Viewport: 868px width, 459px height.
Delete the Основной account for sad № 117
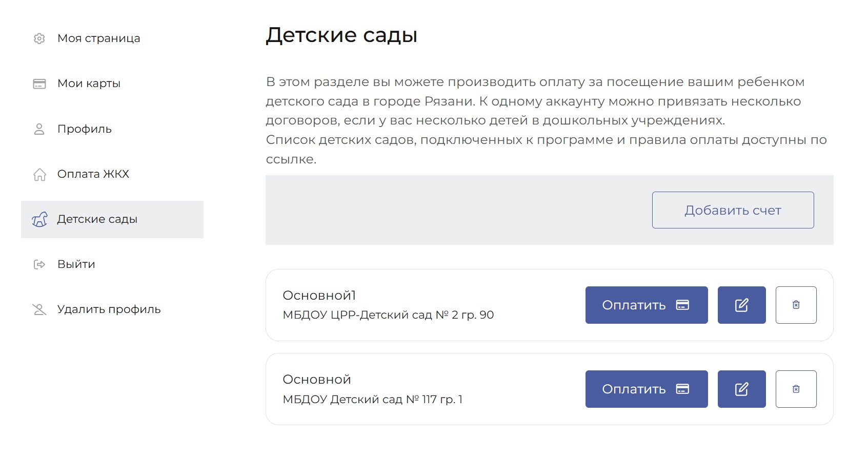click(x=796, y=389)
